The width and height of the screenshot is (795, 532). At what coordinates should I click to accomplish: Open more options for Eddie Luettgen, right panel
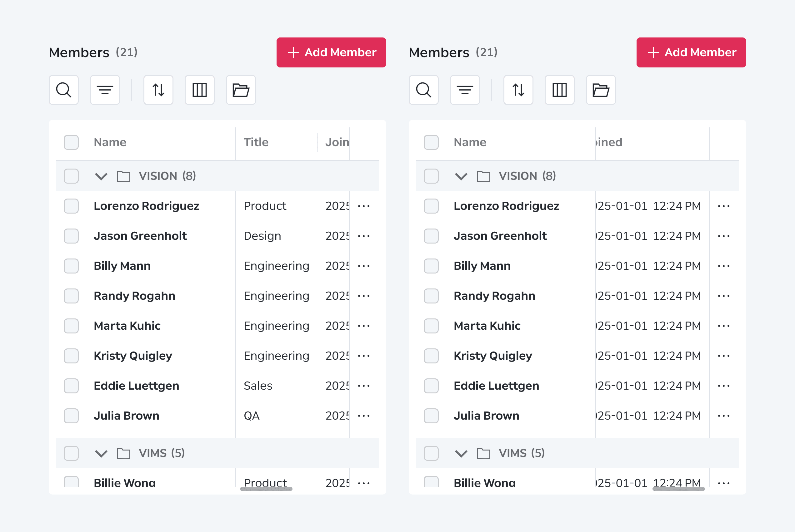coord(724,386)
